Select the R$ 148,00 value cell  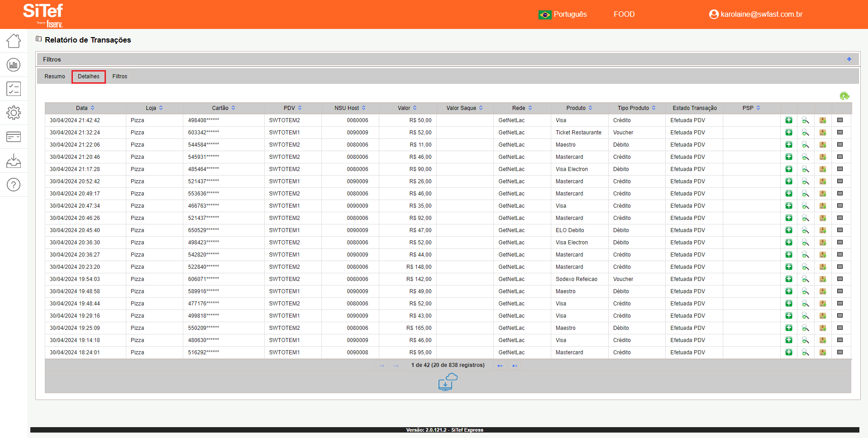point(408,267)
